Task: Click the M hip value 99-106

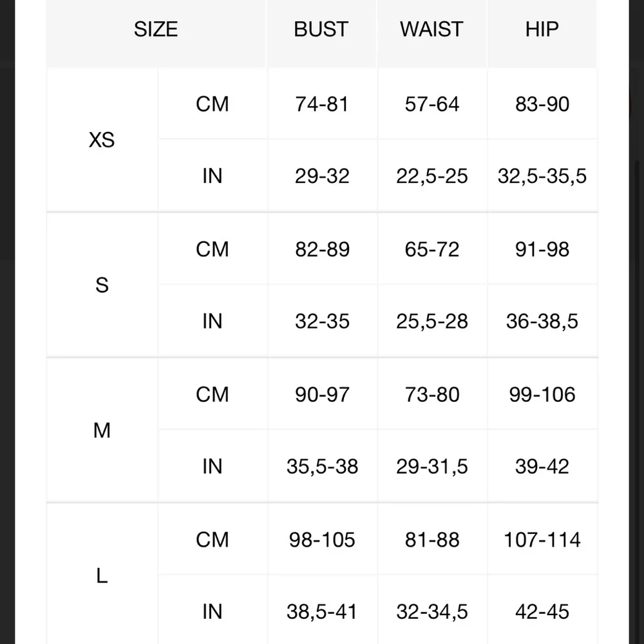Action: 542,394
